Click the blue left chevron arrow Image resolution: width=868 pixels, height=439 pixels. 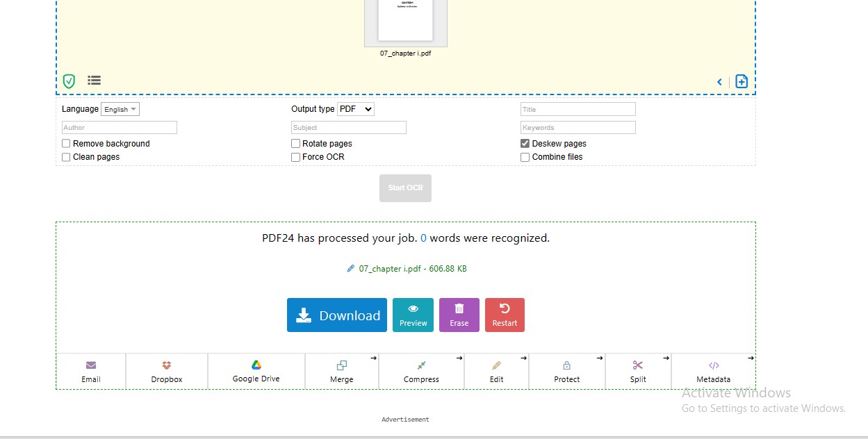[719, 82]
